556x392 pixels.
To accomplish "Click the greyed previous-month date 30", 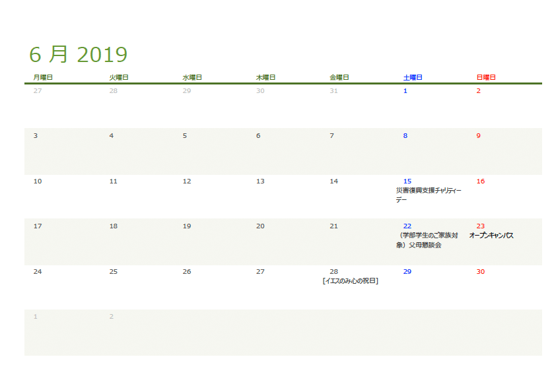I will pos(260,90).
